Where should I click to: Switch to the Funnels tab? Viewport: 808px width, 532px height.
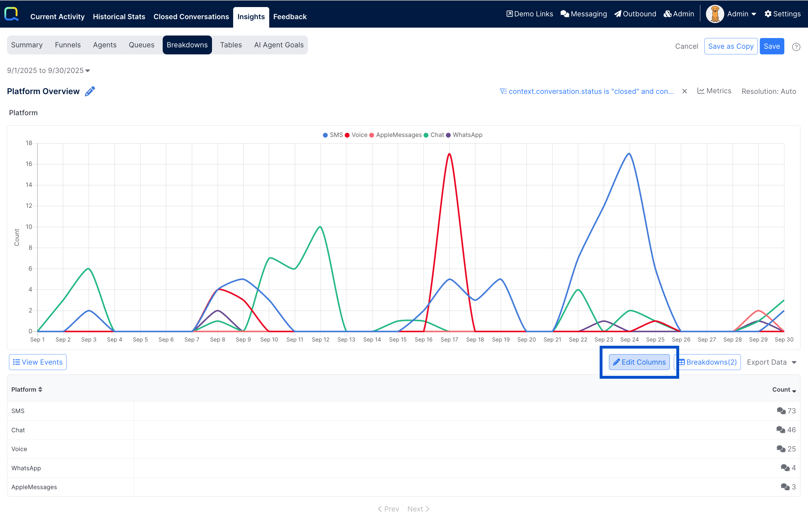[68, 45]
